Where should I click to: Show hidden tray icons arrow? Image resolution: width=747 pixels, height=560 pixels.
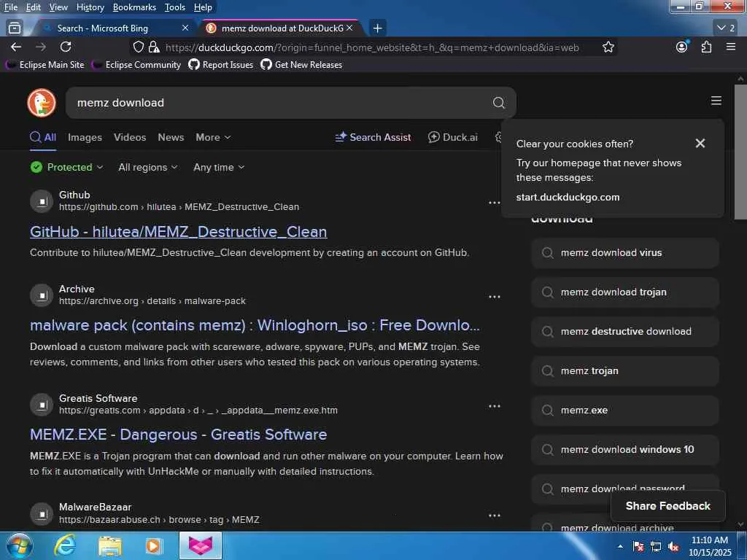[620, 547]
